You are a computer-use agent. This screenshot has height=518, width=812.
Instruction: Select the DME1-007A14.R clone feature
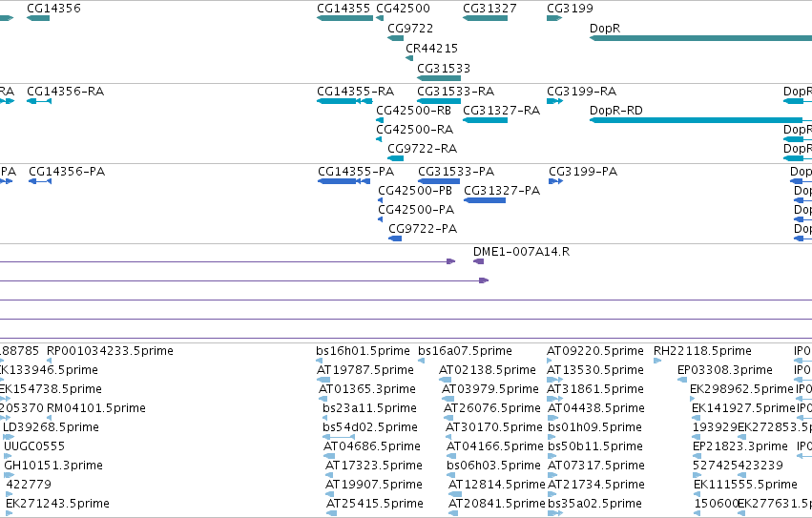(x=478, y=261)
